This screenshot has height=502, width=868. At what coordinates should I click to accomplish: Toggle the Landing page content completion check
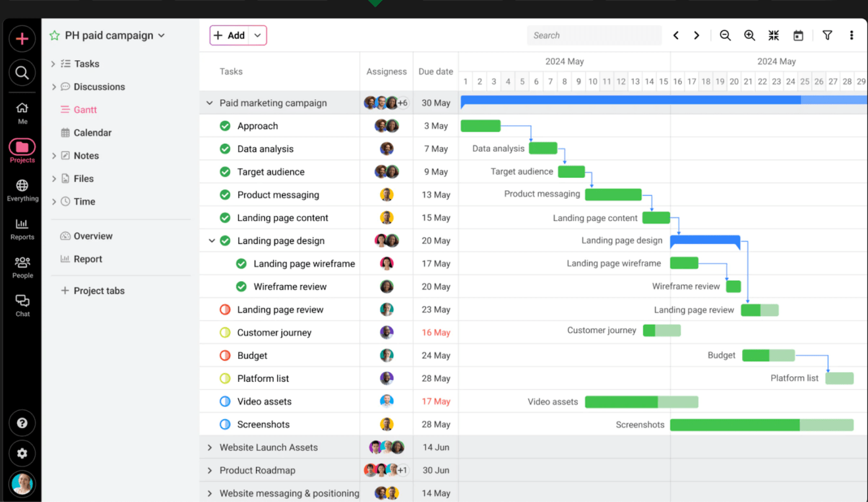pos(225,218)
